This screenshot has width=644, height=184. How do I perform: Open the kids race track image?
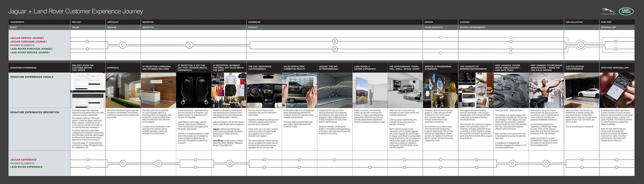tap(511, 90)
